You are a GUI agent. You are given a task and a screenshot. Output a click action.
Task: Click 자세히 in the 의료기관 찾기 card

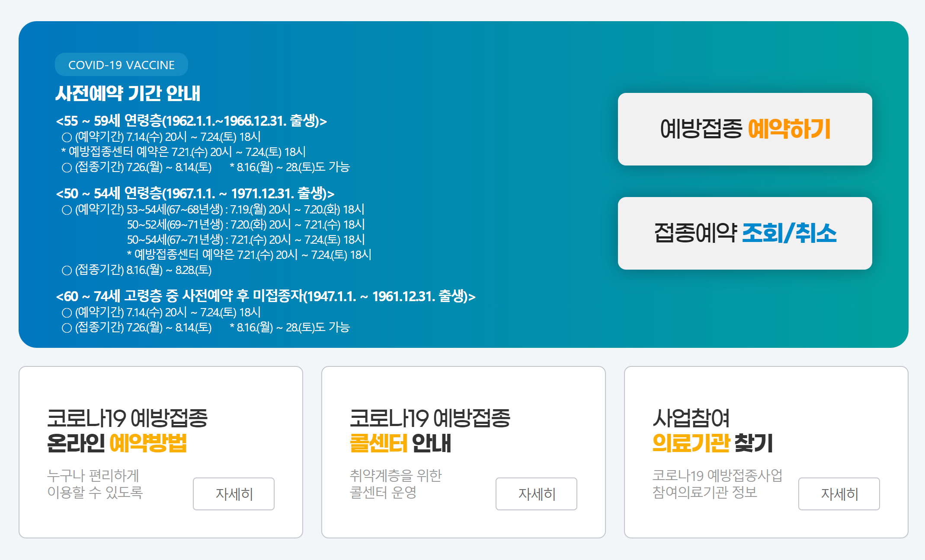coord(839,494)
